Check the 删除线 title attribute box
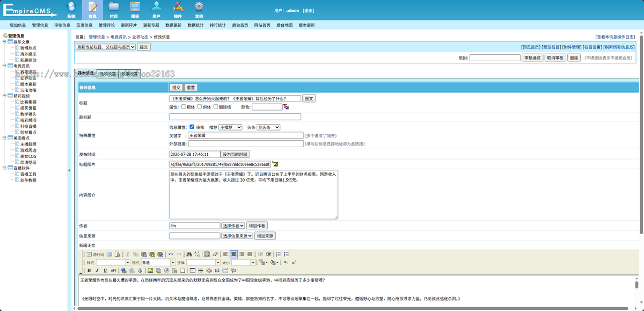644x311 pixels. click(216, 107)
